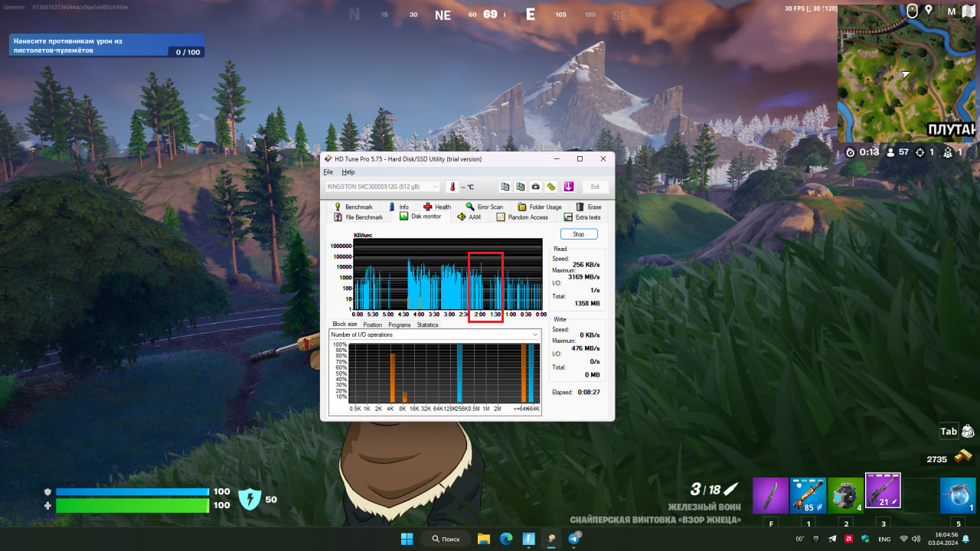980x551 pixels.
Task: Click the Telegram icon in the system tray
Action: pyautogui.click(x=832, y=539)
